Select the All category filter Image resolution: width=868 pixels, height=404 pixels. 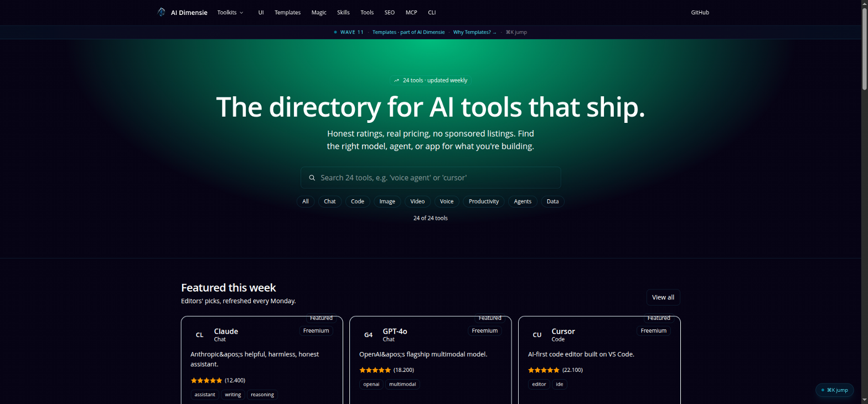click(306, 201)
